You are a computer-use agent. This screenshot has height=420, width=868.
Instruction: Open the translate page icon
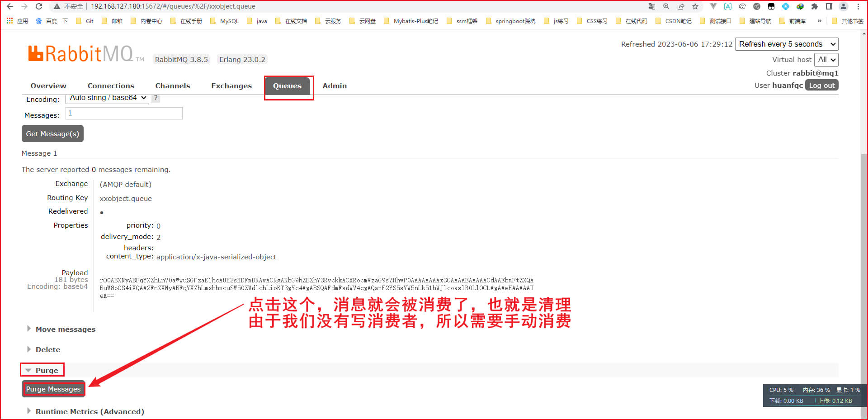point(651,6)
